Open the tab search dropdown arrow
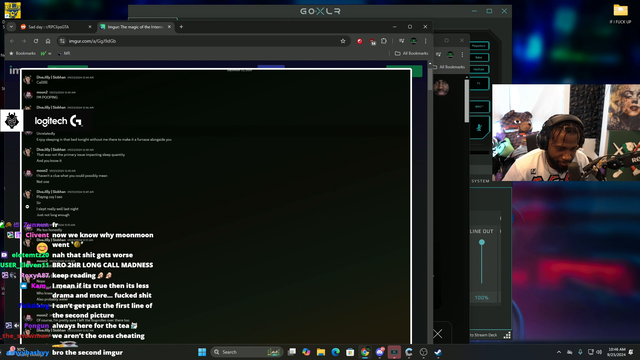The image size is (640, 360). click(11, 27)
